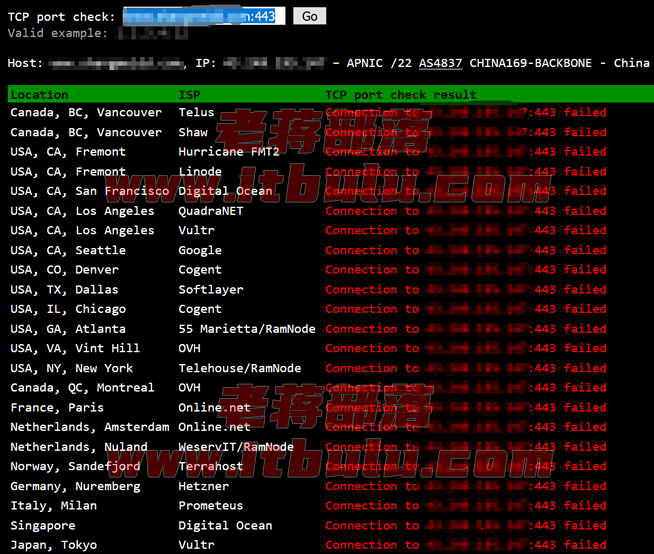
Task: Select failed result in Milan row
Action: pos(585,506)
